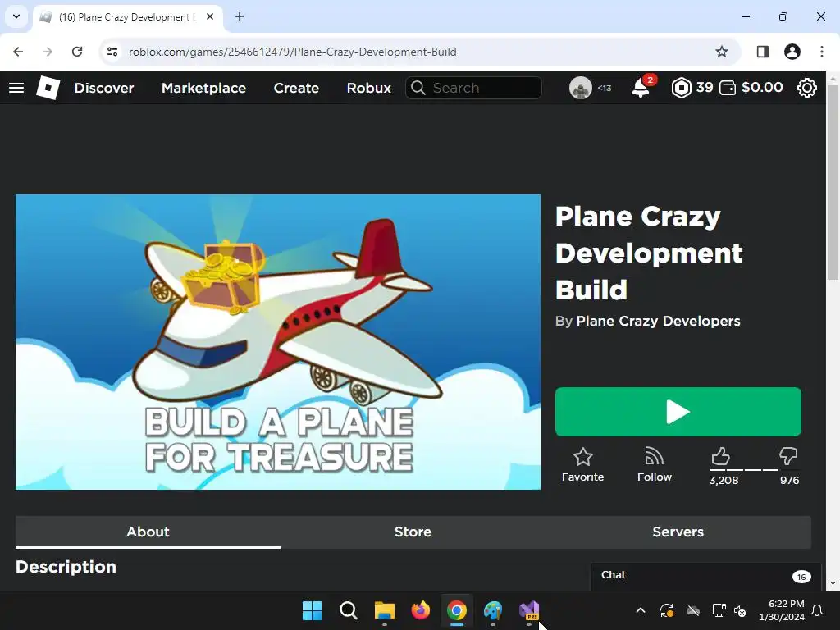Open the Roblox hamburger navigation menu

pyautogui.click(x=16, y=88)
